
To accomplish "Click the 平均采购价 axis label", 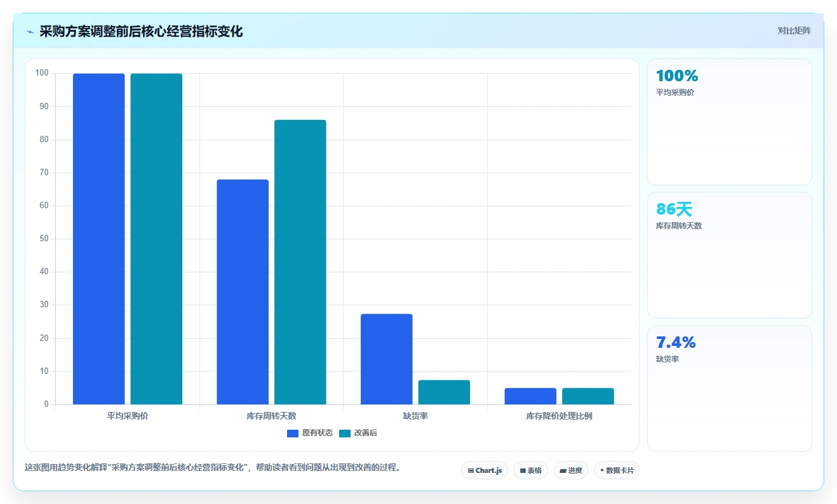I will click(128, 416).
